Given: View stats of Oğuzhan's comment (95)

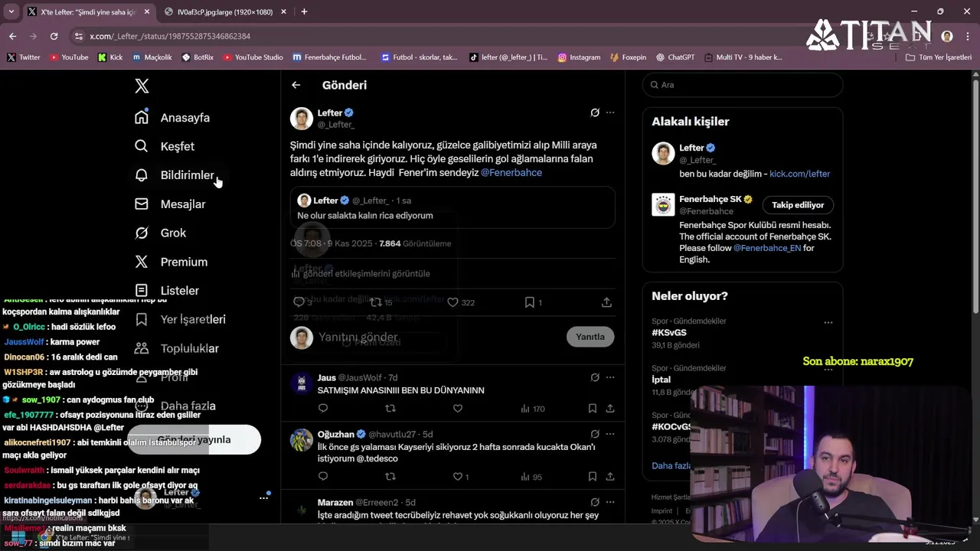Looking at the screenshot, I should [x=531, y=477].
